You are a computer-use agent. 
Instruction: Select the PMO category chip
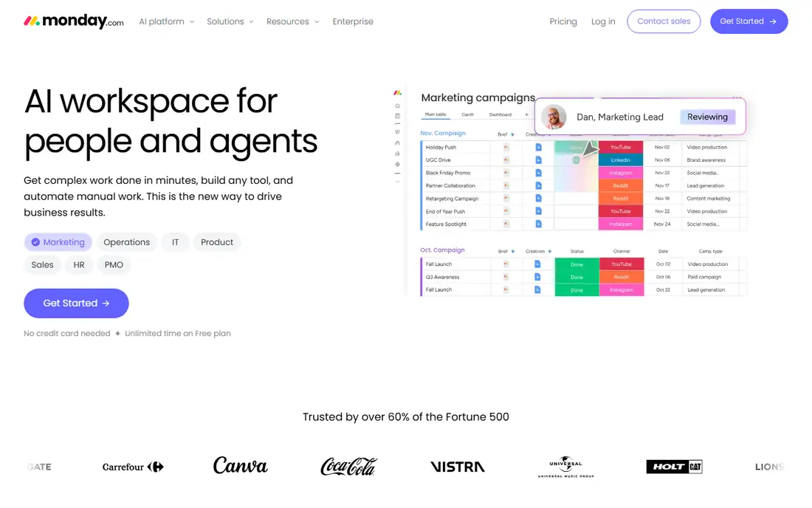click(x=114, y=264)
